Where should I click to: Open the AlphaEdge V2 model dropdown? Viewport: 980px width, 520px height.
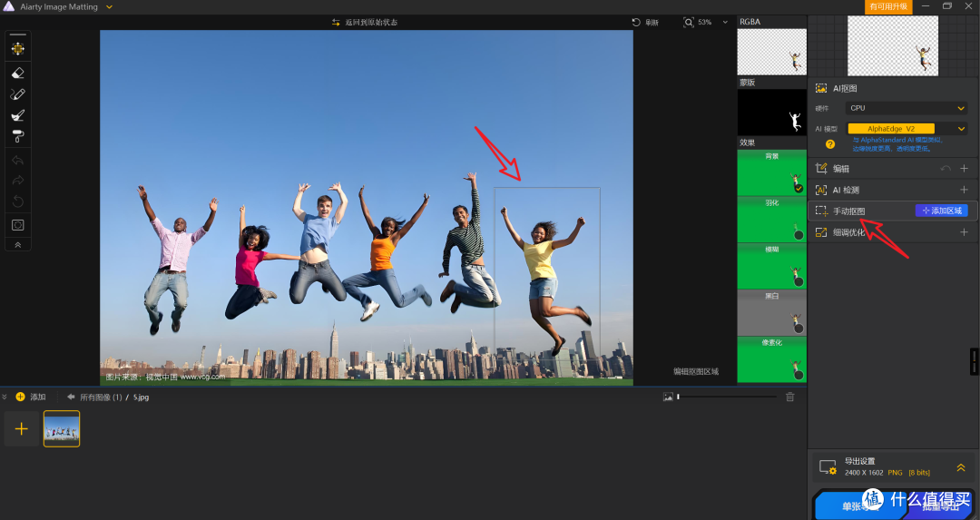906,129
